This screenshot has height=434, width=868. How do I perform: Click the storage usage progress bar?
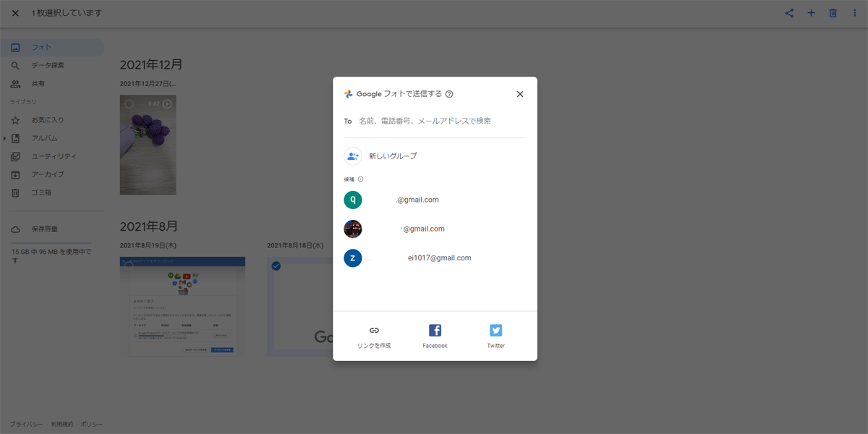click(51, 243)
